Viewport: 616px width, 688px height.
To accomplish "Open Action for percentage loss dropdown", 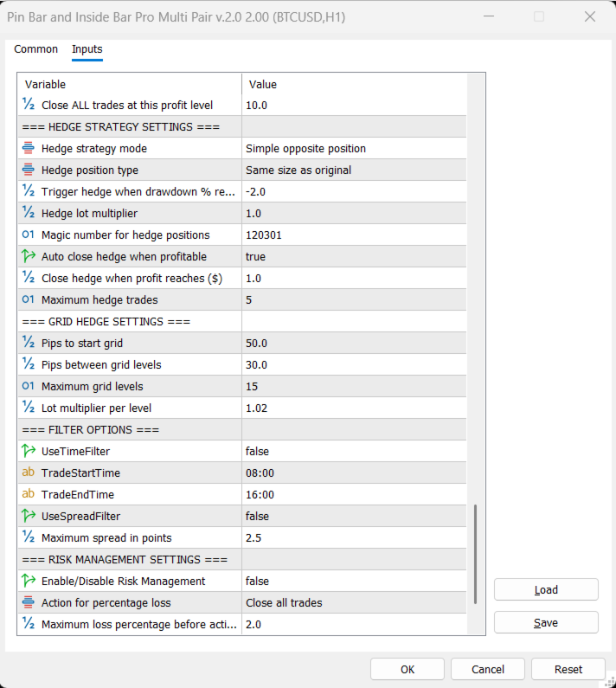I will tap(355, 603).
